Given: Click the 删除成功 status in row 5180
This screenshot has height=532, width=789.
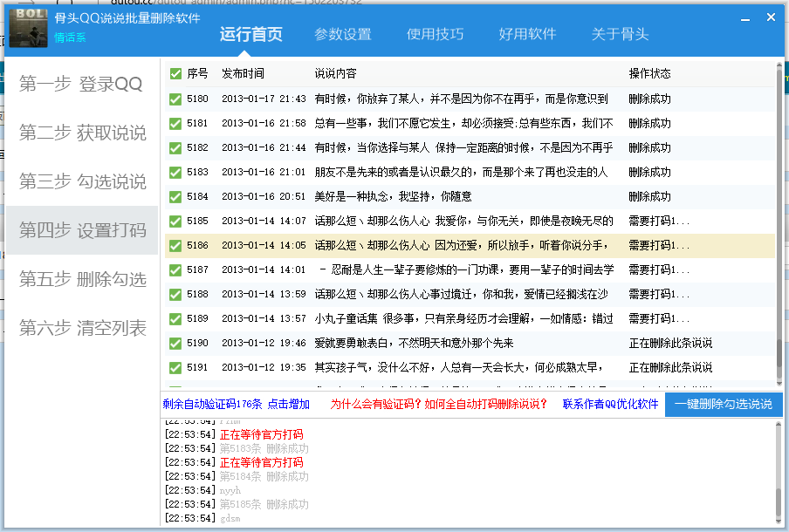Looking at the screenshot, I should tap(649, 99).
